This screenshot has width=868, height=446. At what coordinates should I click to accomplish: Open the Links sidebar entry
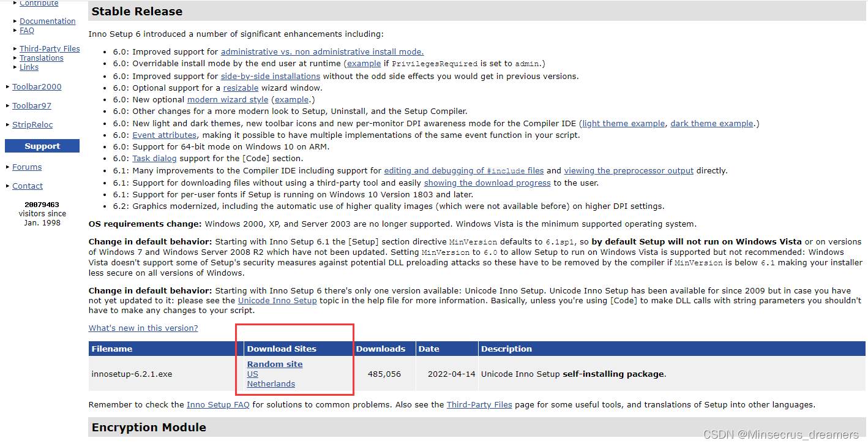(x=29, y=67)
